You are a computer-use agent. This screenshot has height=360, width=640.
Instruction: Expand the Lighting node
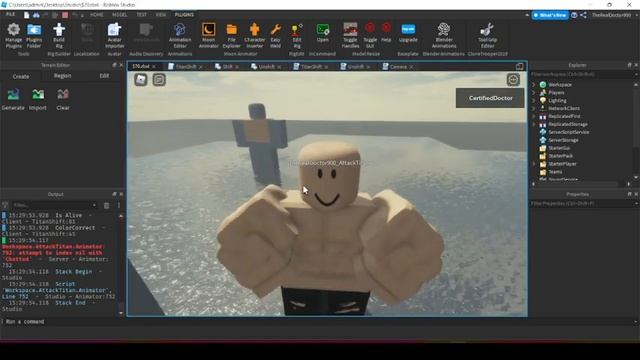534,100
